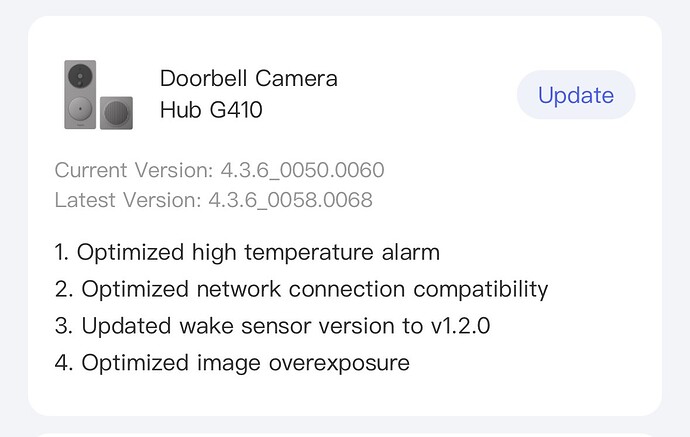The height and width of the screenshot is (437, 690).
Task: Tap the latest version number 4.3.6_0058.0068
Action: [x=290, y=200]
